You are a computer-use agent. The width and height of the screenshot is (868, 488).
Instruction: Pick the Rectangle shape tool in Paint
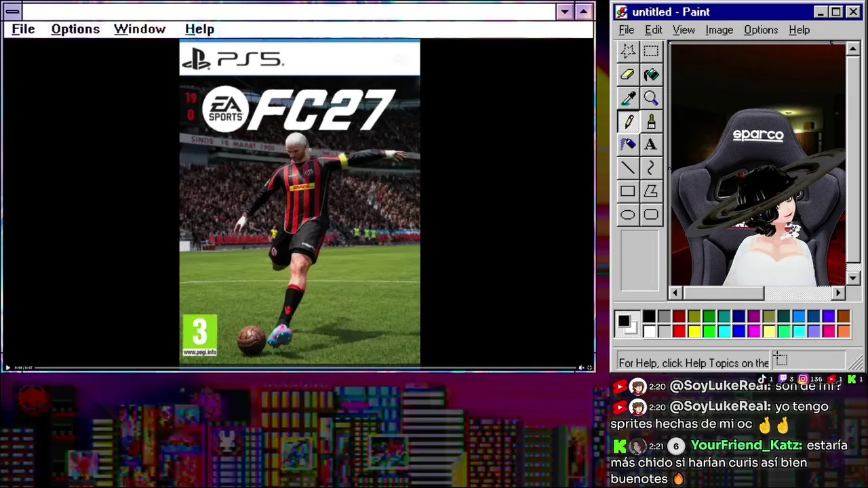coord(628,191)
